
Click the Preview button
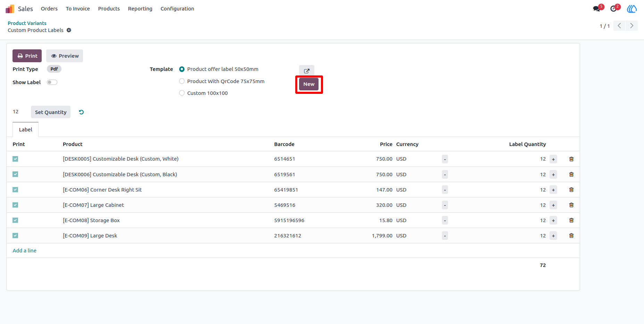[65, 56]
